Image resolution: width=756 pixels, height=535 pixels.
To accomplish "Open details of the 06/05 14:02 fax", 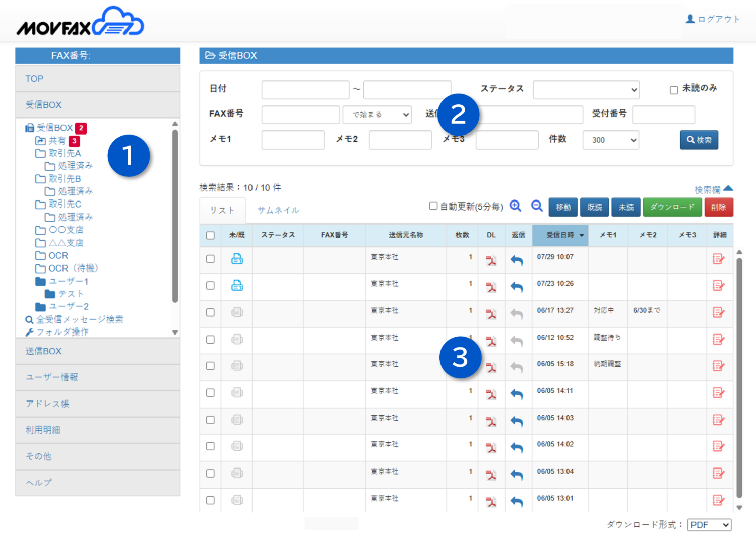I will coord(718,446).
